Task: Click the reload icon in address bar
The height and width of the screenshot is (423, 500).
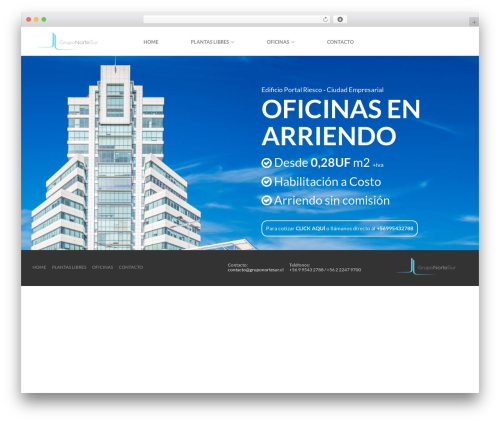Action: 325,19
